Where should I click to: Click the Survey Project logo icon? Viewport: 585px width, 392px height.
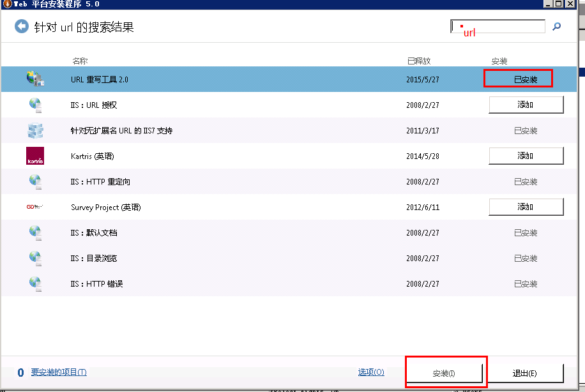point(35,207)
